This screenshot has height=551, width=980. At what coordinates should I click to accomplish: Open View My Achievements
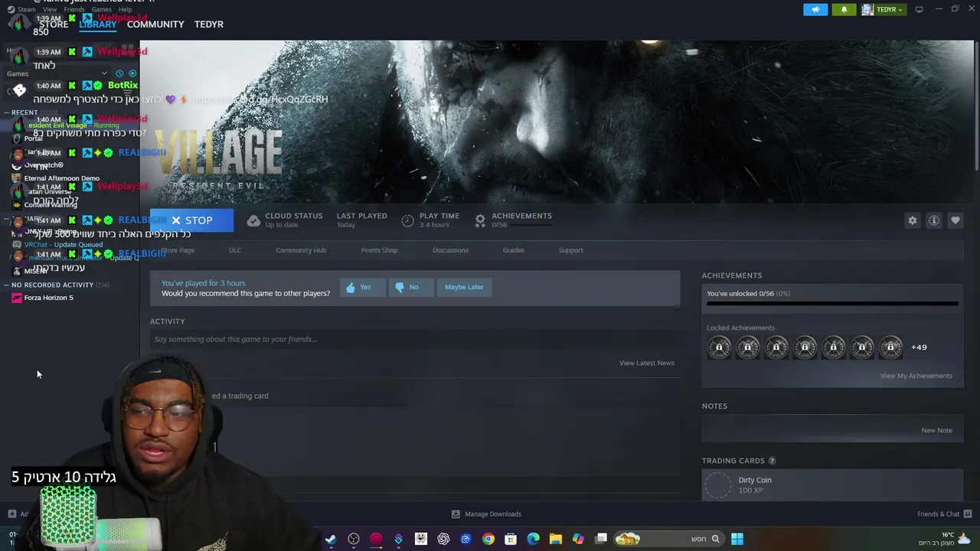click(916, 376)
